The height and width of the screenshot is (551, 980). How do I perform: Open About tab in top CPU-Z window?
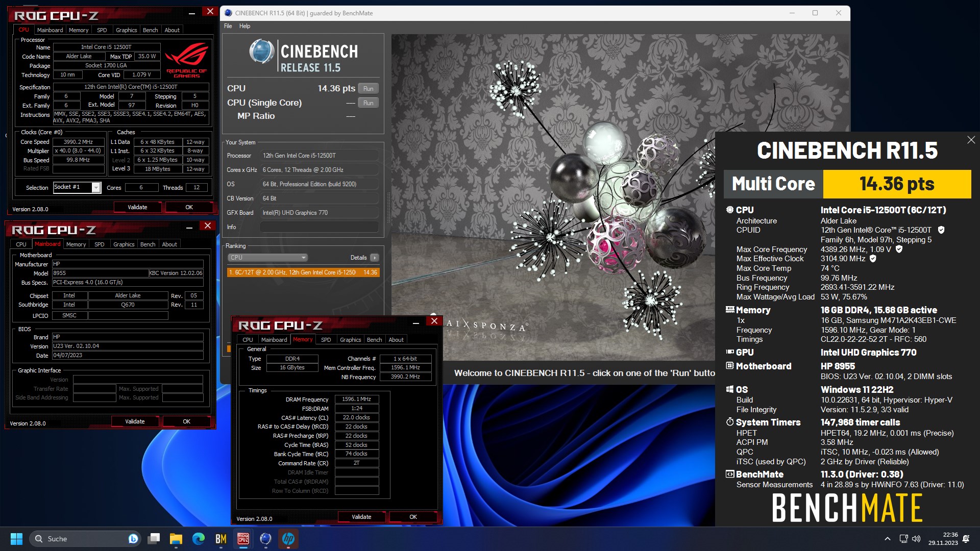(172, 30)
